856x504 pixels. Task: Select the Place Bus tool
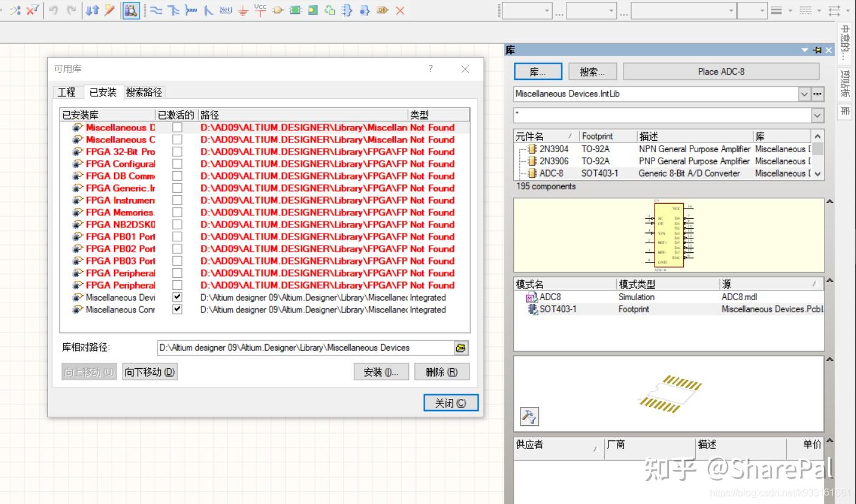pos(174,10)
